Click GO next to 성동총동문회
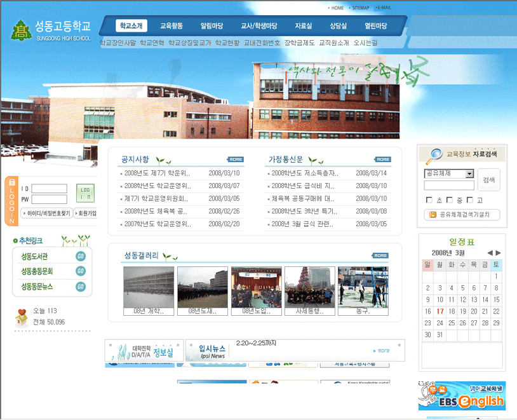This screenshot has width=517, height=420. 81,271
